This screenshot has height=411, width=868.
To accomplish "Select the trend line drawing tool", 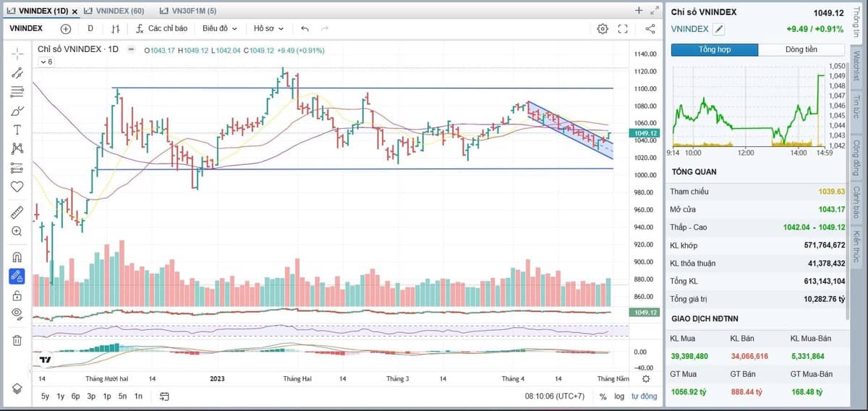I will pyautogui.click(x=17, y=72).
